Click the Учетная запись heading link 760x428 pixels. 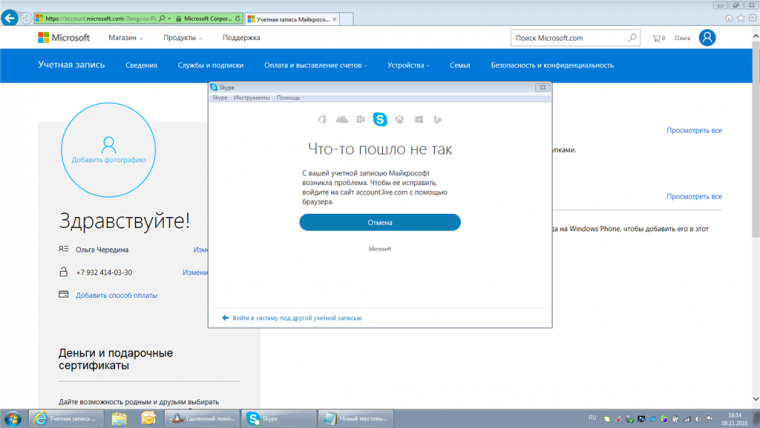pyautogui.click(x=71, y=65)
